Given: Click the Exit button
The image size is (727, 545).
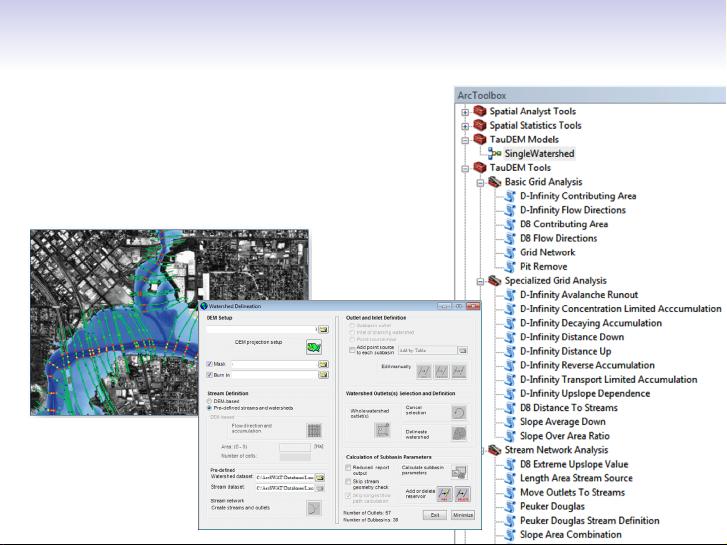Looking at the screenshot, I should point(435,515).
